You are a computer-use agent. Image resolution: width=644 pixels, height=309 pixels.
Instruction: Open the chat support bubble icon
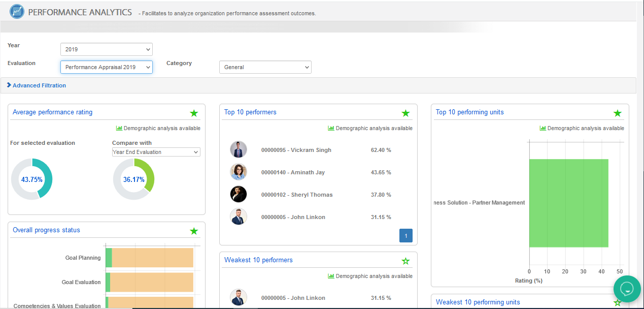point(627,289)
